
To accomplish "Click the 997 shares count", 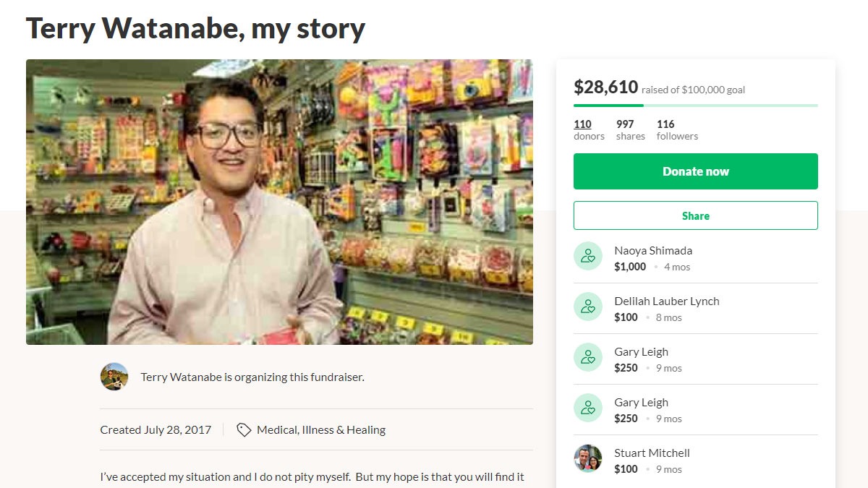I will (625, 124).
